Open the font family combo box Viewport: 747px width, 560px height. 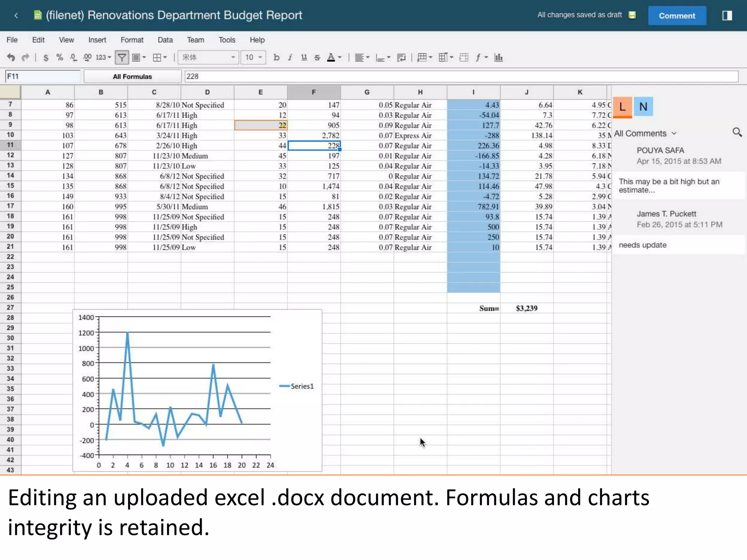[208, 57]
